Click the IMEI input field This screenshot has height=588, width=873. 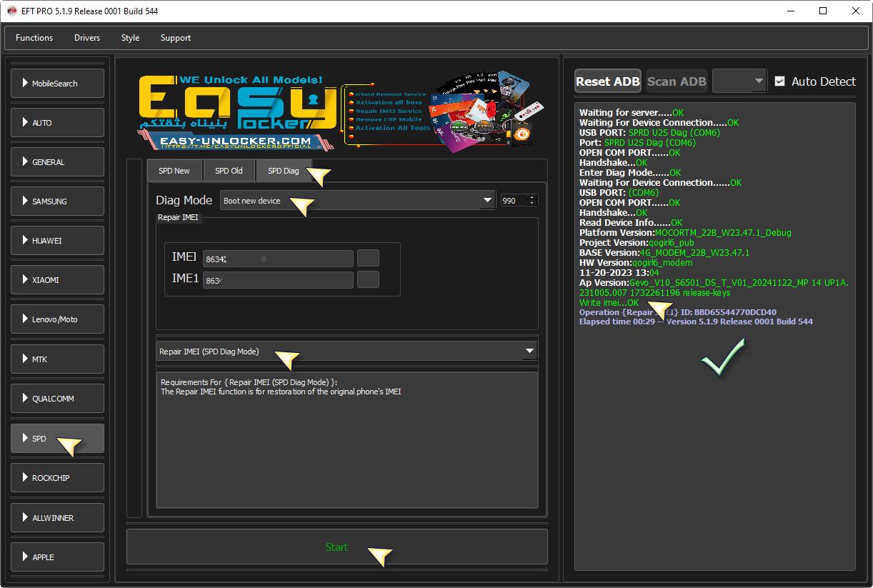coord(278,259)
